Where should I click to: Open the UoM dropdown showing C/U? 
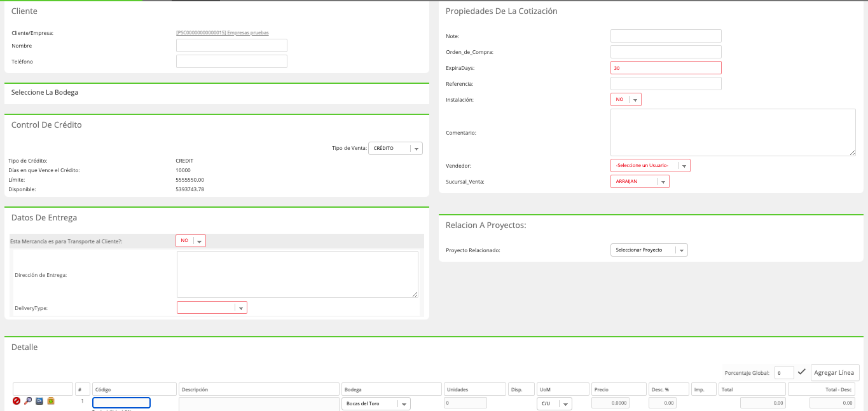click(555, 403)
